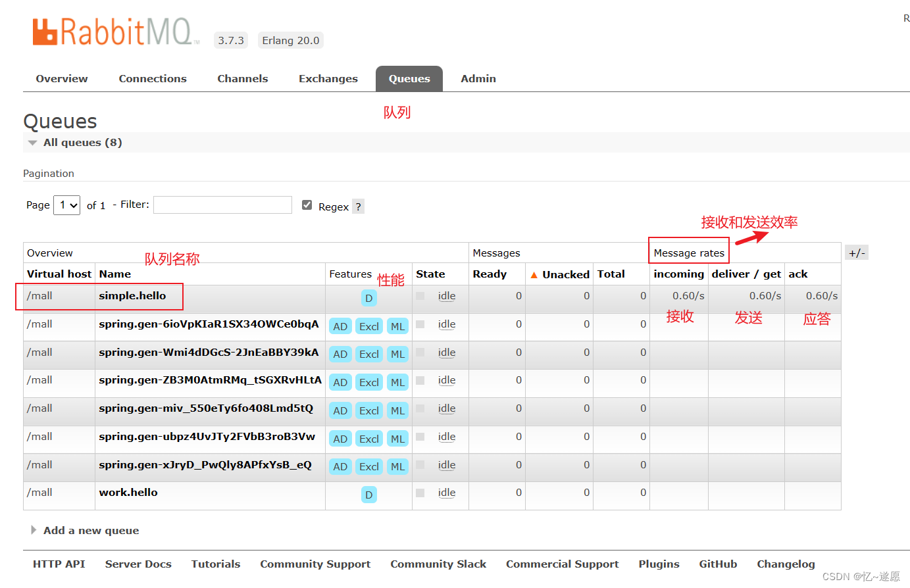Open the Community Slack link
910x588 pixels.
[x=438, y=564]
